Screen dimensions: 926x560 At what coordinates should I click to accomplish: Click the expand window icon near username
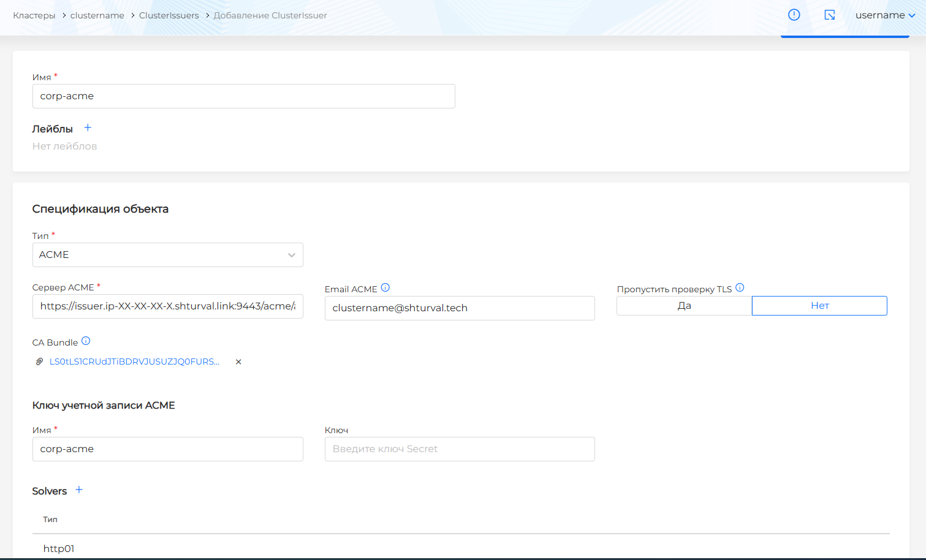click(x=829, y=15)
